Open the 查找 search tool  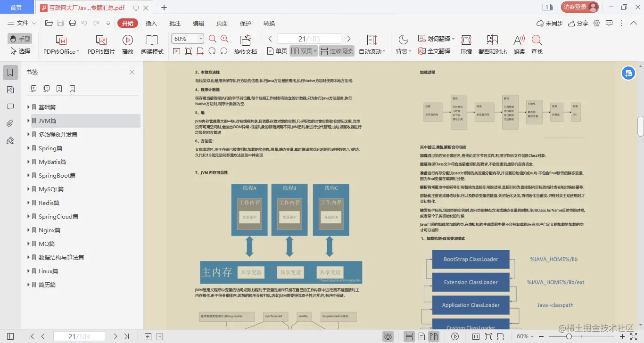click(537, 45)
